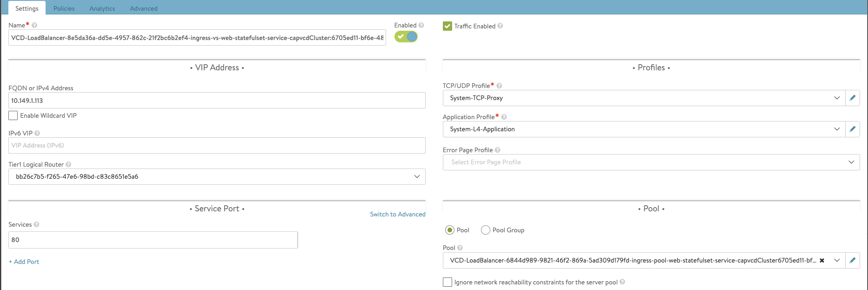Click help icon beside Tier1 Logical Router
Viewport: 868px width, 290px height.
68,164
